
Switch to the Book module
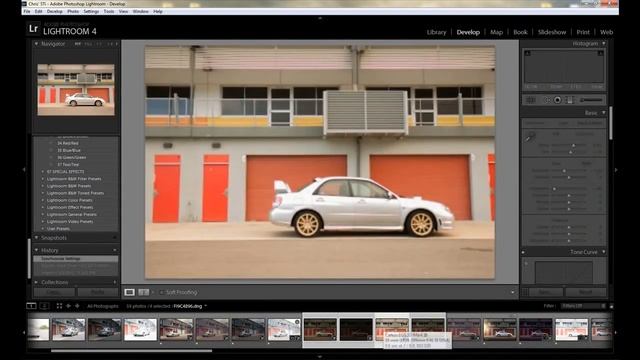coord(520,32)
